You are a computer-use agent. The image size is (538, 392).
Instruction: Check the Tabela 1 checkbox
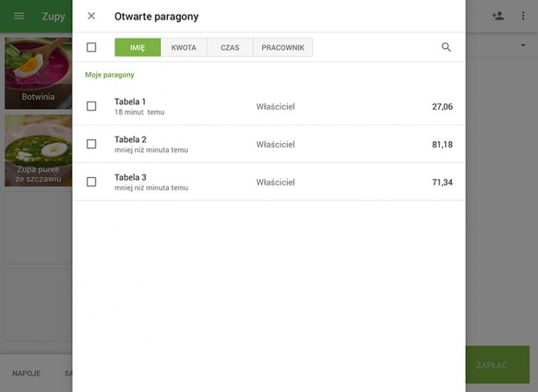point(91,106)
